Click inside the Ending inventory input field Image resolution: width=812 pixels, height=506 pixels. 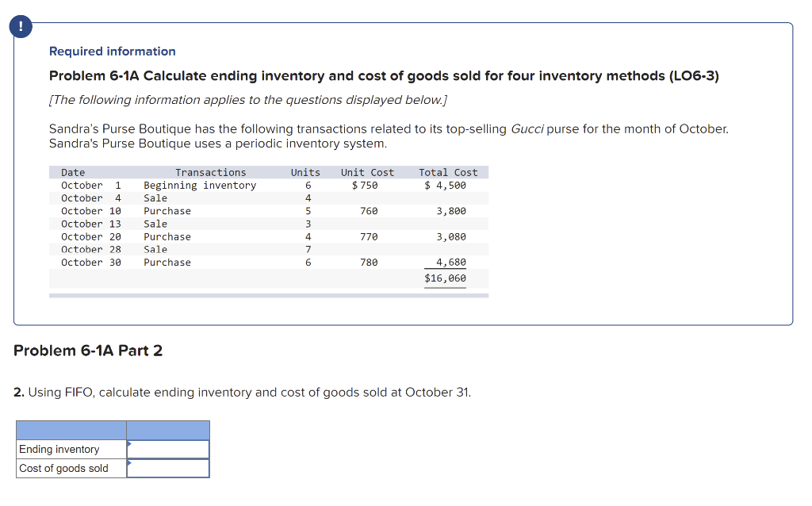point(168,448)
